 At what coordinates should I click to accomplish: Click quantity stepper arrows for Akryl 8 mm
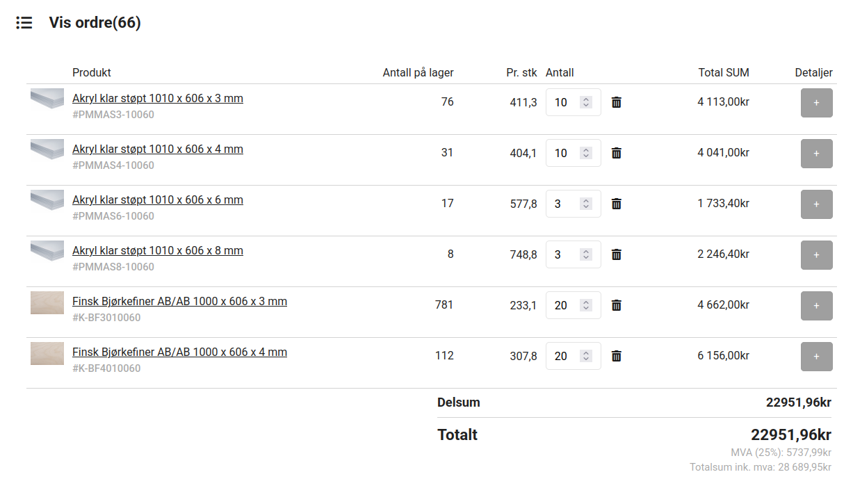[x=586, y=254]
